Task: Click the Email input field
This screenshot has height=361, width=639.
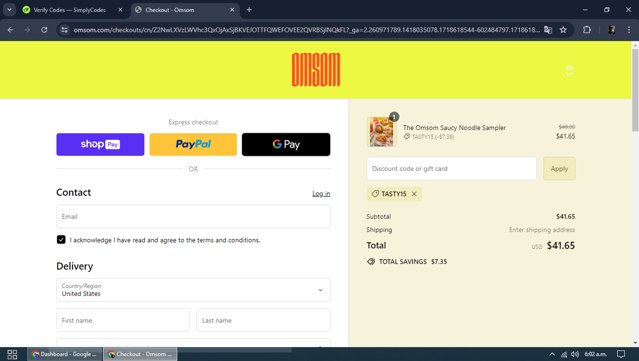Action: point(193,216)
